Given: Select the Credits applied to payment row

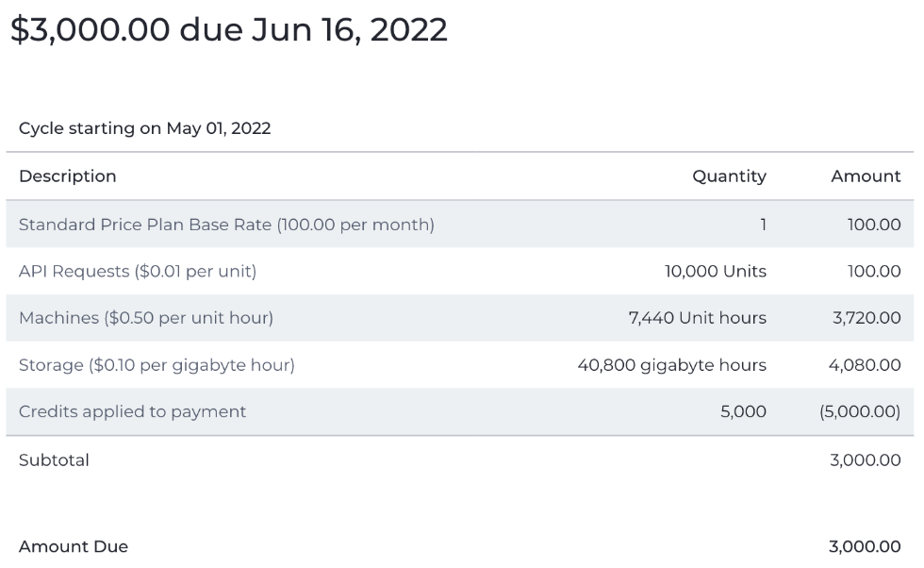Looking at the screenshot, I should coord(460,411).
